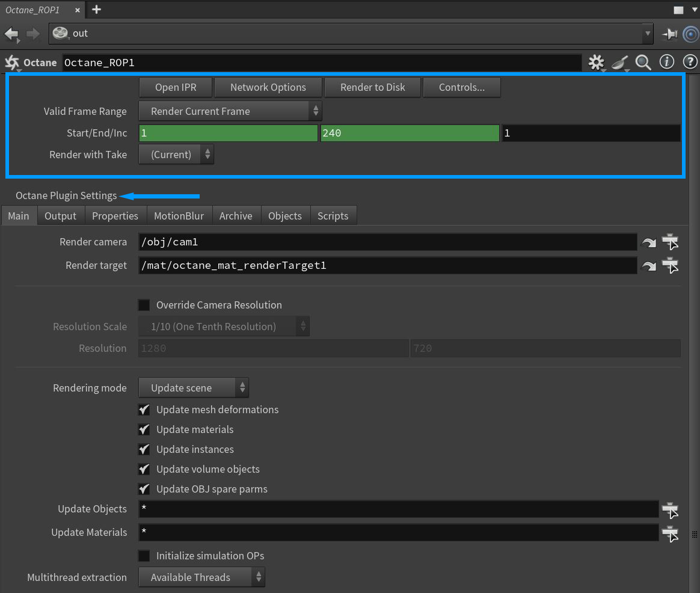Click the gear settings icon in parameter header
Viewport: 700px width, 593px height.
596,62
